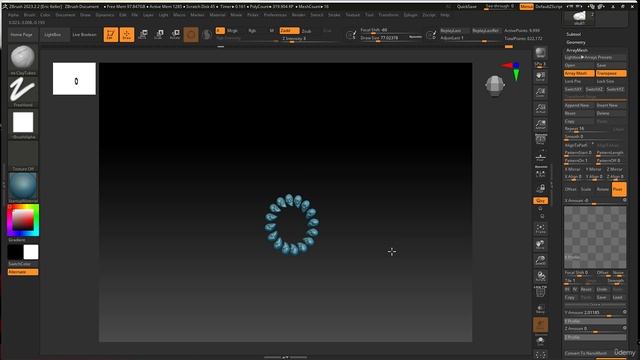Toggle the Floor grid icon
Viewport: 640px width, 360px height.
(x=540, y=157)
